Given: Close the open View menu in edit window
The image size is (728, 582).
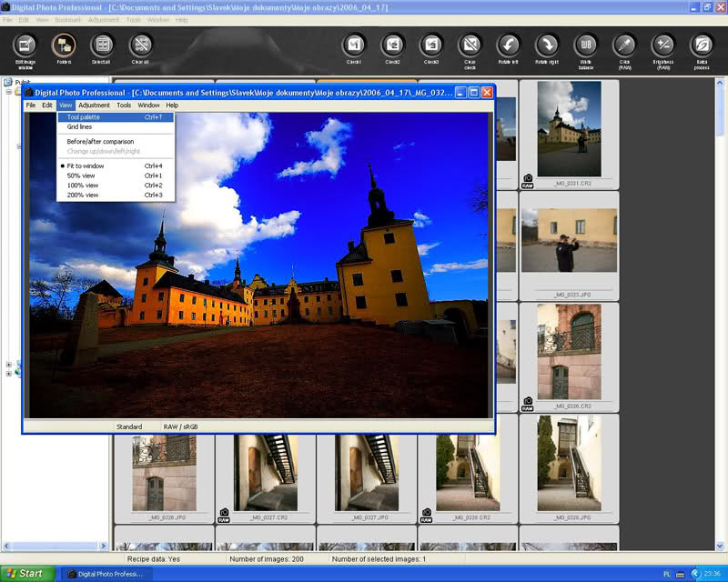Looking at the screenshot, I should coord(66,105).
